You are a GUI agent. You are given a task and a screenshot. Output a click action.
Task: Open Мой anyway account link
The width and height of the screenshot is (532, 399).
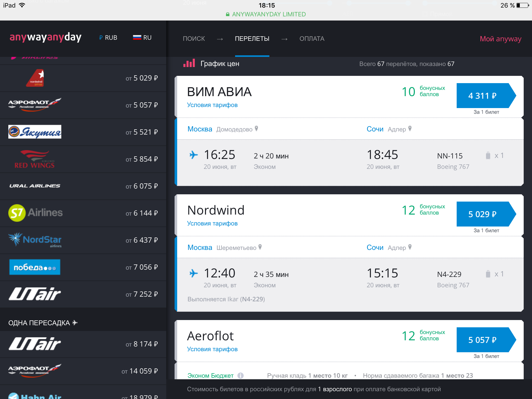(500, 39)
